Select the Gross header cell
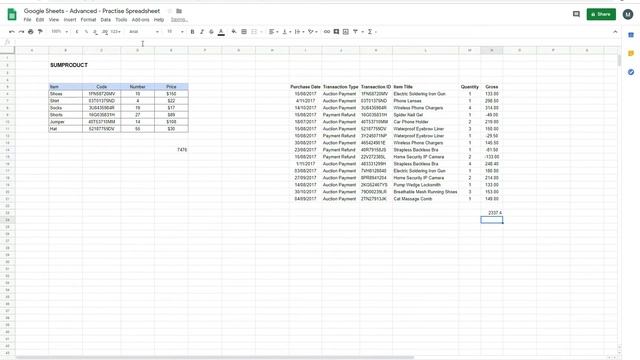This screenshot has height=360, width=640. (491, 87)
